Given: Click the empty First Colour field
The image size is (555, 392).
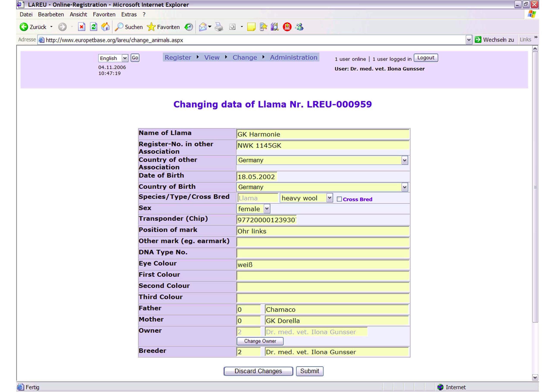Looking at the screenshot, I should coord(323,276).
